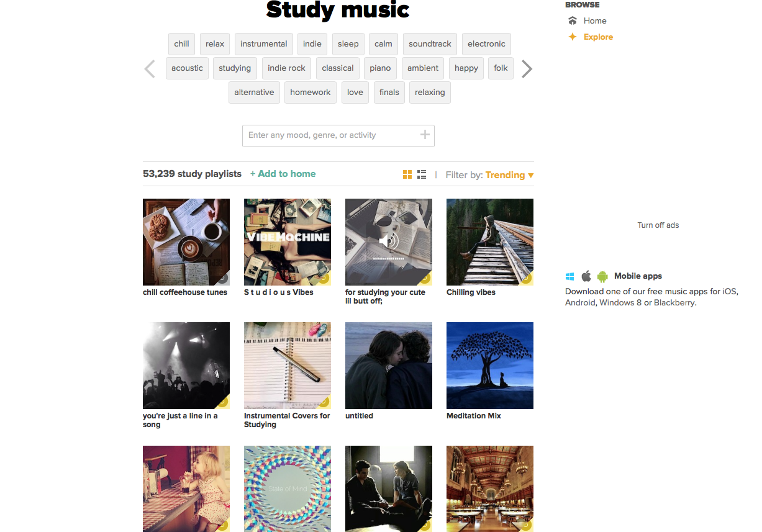The height and width of the screenshot is (532, 762).
Task: Click the Windows mobile app icon
Action: coord(570,276)
